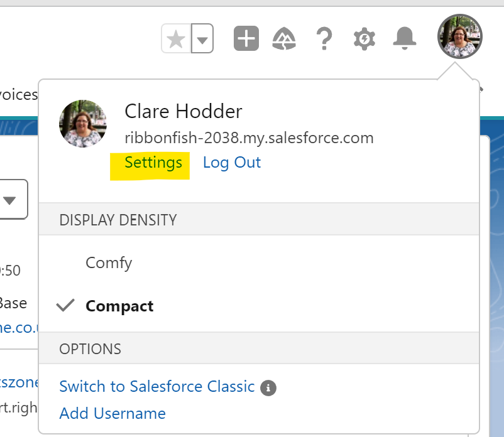
Task: Switch to Salesforce Classic
Action: (x=156, y=386)
